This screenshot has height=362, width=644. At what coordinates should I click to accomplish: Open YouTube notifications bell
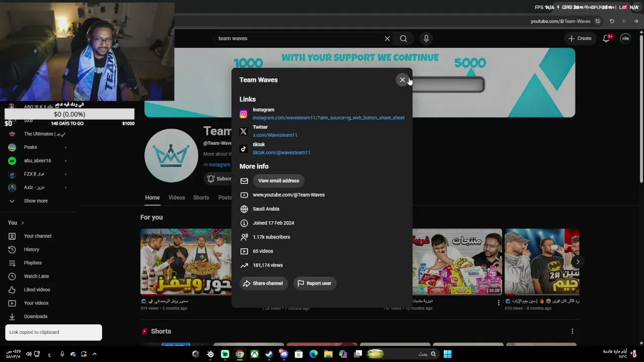pyautogui.click(x=606, y=38)
